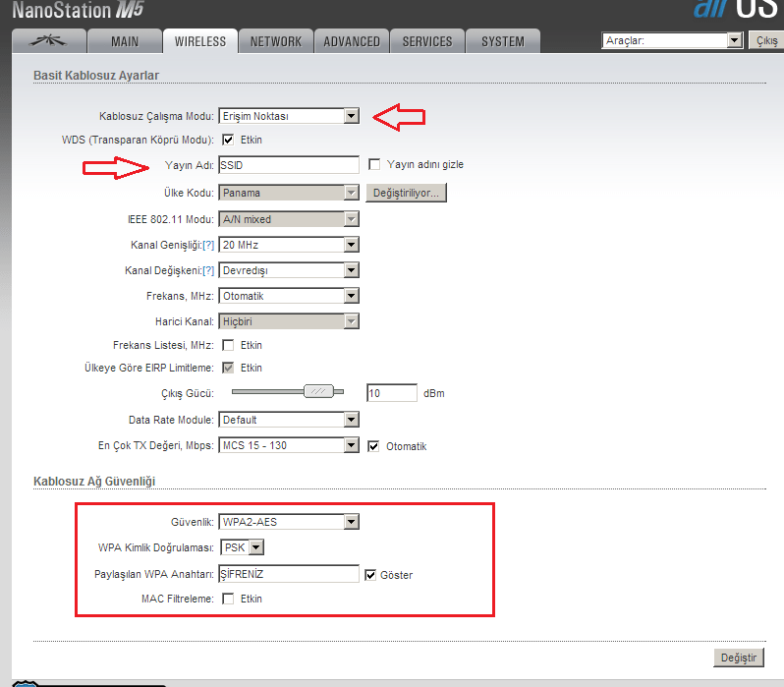The width and height of the screenshot is (784, 687).
Task: Click the Çıkış logout button
Action: pyautogui.click(x=766, y=40)
